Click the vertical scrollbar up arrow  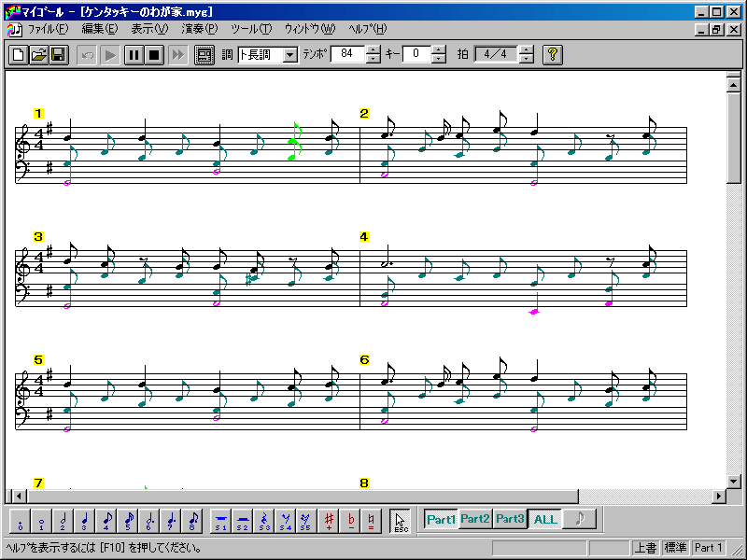coord(734,85)
